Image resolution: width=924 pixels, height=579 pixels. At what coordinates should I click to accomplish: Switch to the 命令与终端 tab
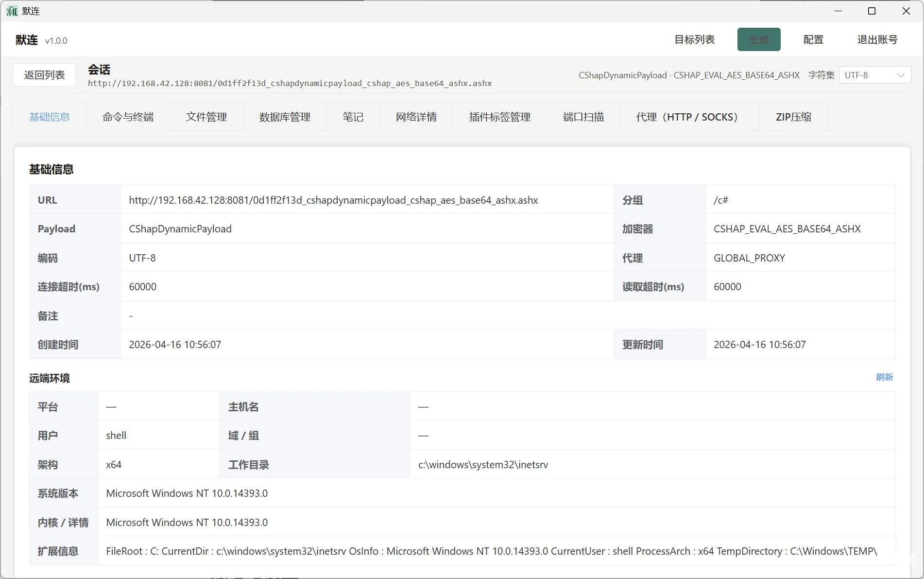coord(128,117)
